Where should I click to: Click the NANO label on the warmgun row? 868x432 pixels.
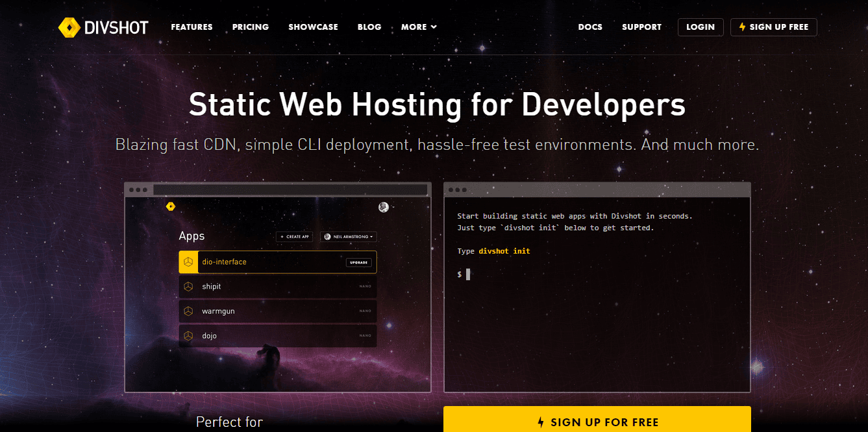pos(366,311)
